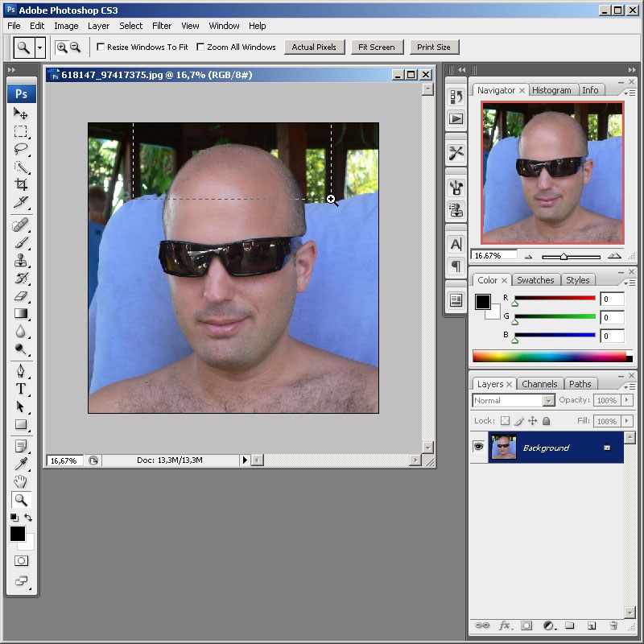The image size is (644, 644).
Task: Click the Fit Screen button
Action: (x=377, y=47)
